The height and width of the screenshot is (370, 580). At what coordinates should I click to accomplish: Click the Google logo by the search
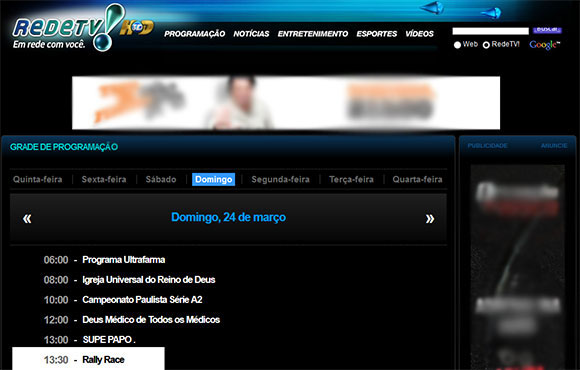tap(544, 45)
